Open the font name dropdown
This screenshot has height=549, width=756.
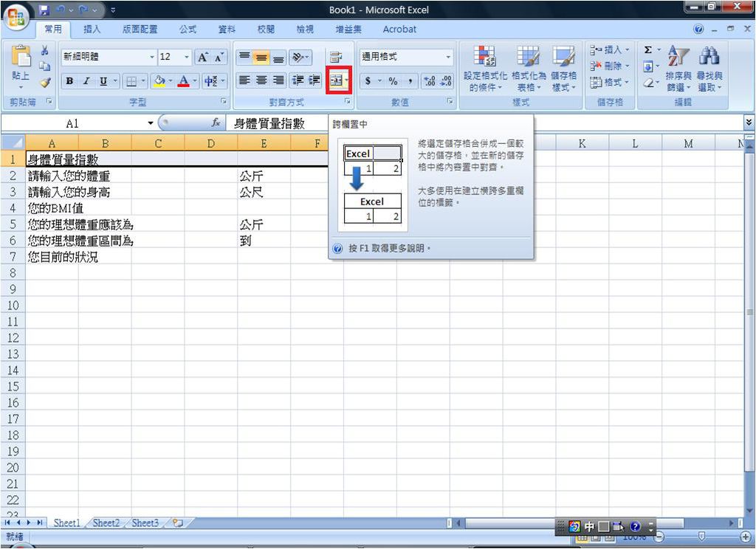click(x=152, y=58)
